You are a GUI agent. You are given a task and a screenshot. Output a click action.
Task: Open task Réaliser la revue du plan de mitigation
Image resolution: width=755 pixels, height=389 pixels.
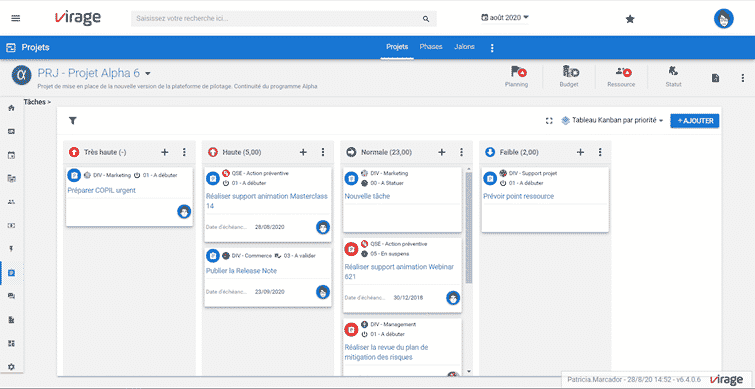[387, 352]
